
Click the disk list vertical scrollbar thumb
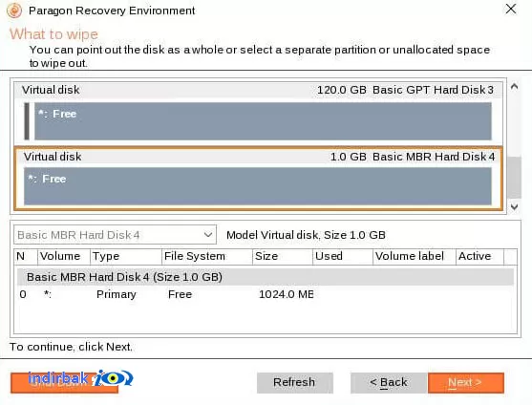(x=515, y=178)
